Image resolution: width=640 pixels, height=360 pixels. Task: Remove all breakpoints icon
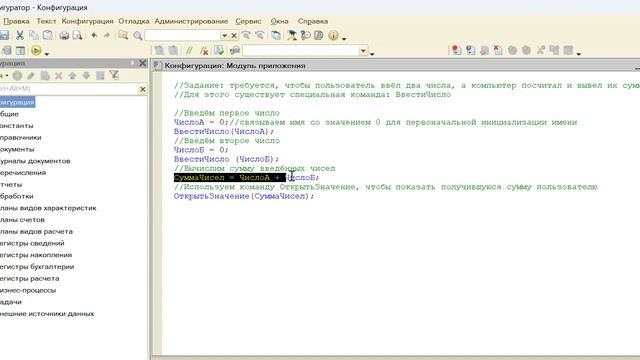coord(498,50)
